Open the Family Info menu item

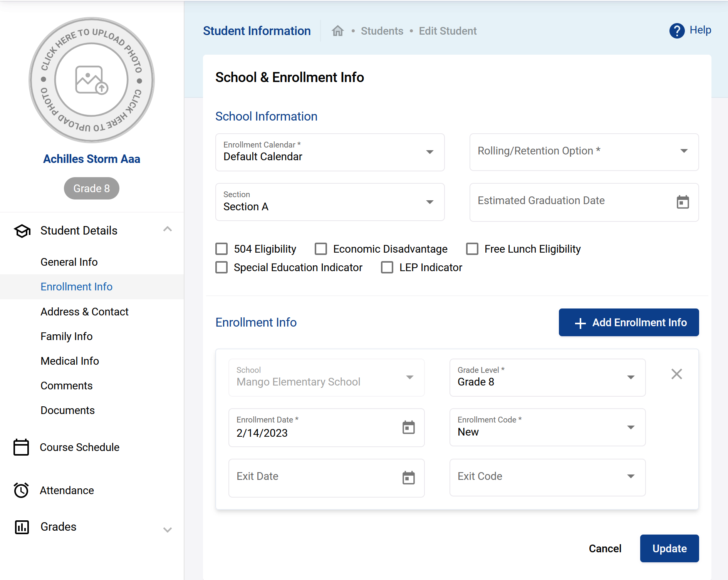pyautogui.click(x=67, y=336)
